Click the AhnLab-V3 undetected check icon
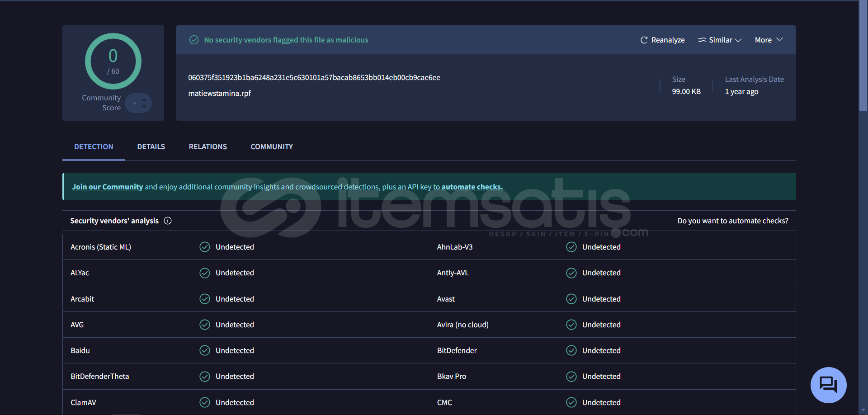Screen dimensions: 868x415 pyautogui.click(x=571, y=247)
